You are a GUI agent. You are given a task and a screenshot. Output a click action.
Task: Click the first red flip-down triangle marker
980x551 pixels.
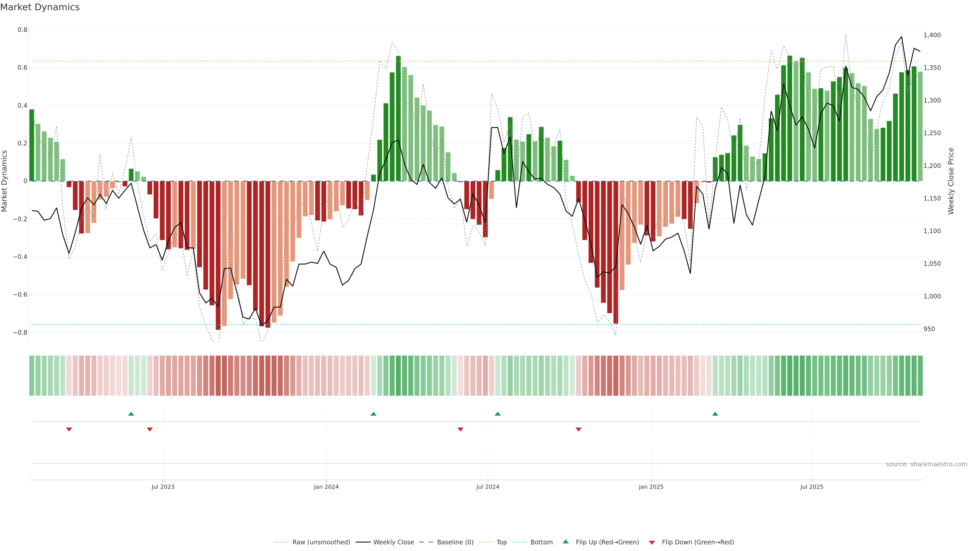tap(69, 429)
